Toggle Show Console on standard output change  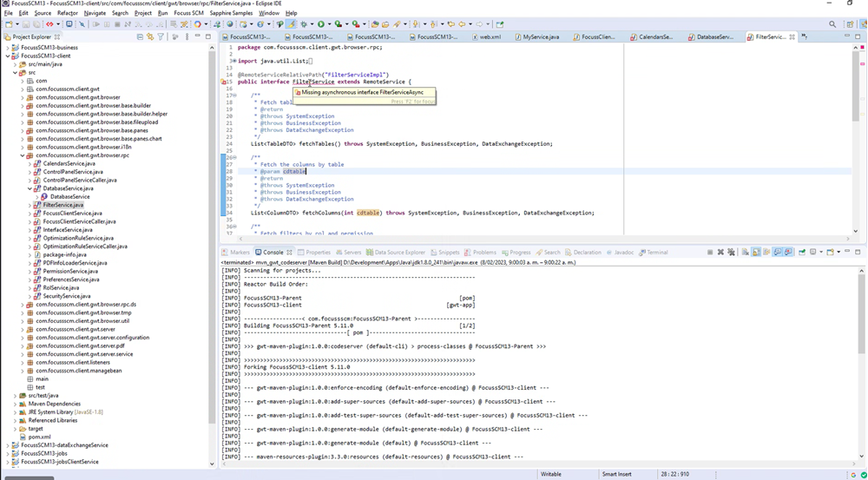pos(777,252)
